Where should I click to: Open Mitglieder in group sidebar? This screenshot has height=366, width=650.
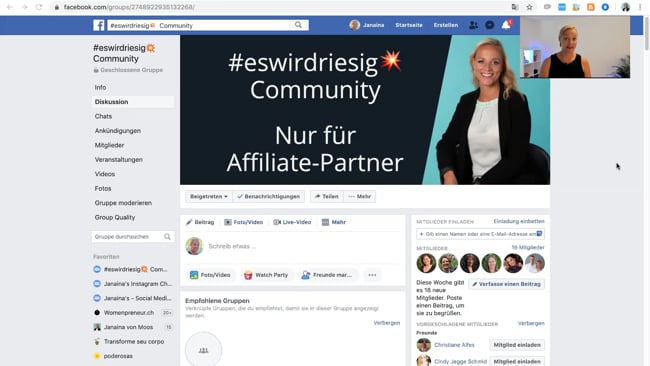[109, 145]
